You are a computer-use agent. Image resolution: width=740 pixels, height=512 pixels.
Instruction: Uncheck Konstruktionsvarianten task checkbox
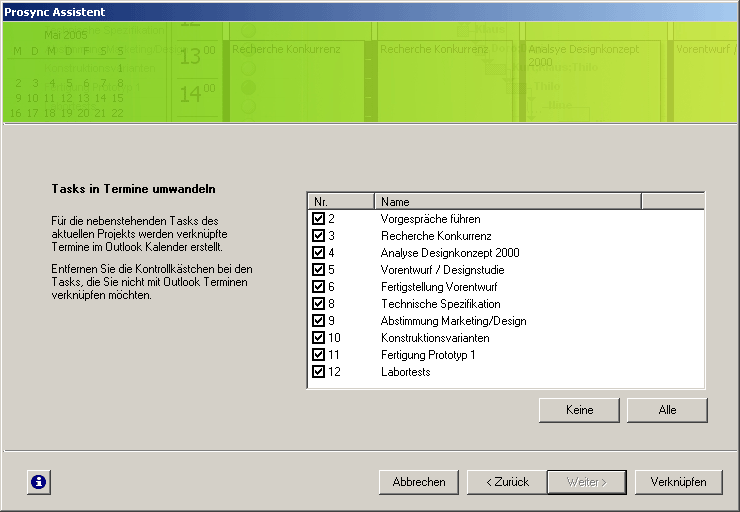pos(318,338)
